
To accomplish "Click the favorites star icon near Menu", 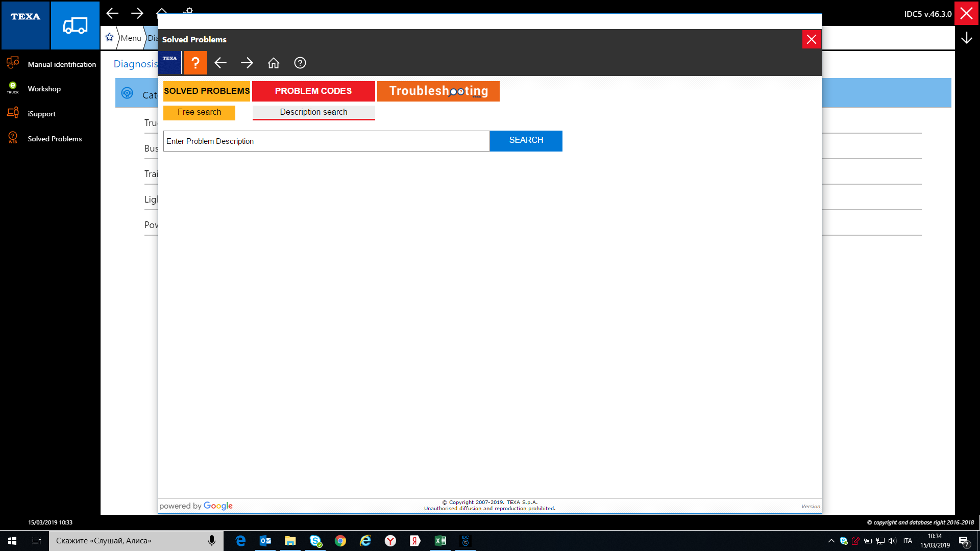I will point(109,37).
